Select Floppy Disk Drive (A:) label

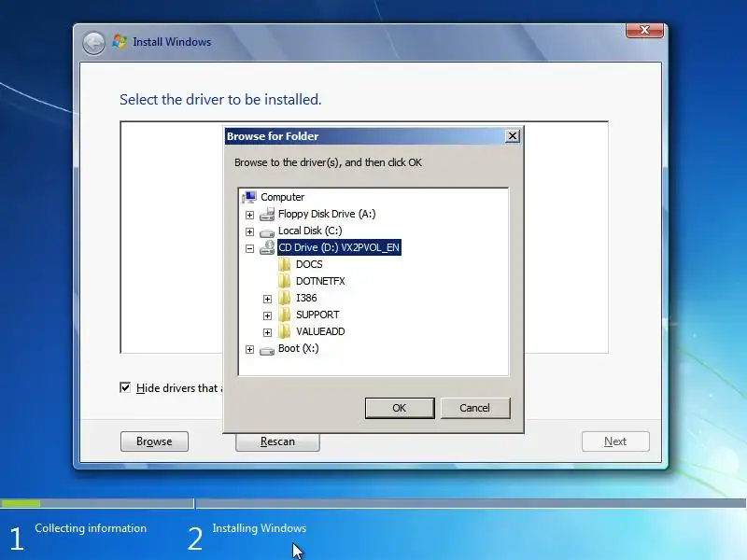point(327,214)
